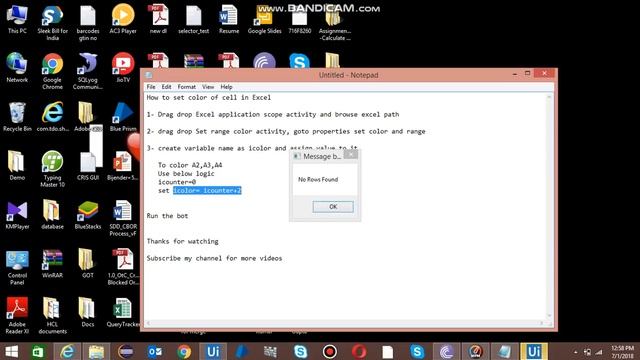
Task: Launch WinRAR from desktop
Action: tap(52, 264)
